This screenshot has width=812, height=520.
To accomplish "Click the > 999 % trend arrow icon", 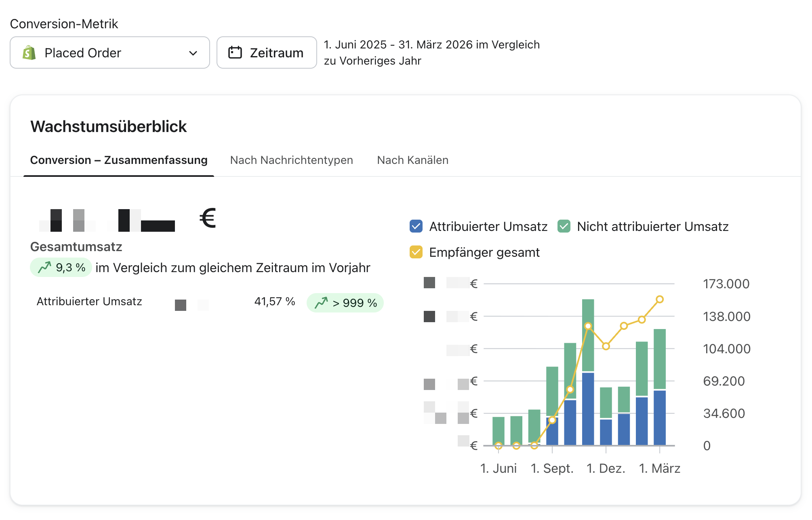I will pos(321,303).
